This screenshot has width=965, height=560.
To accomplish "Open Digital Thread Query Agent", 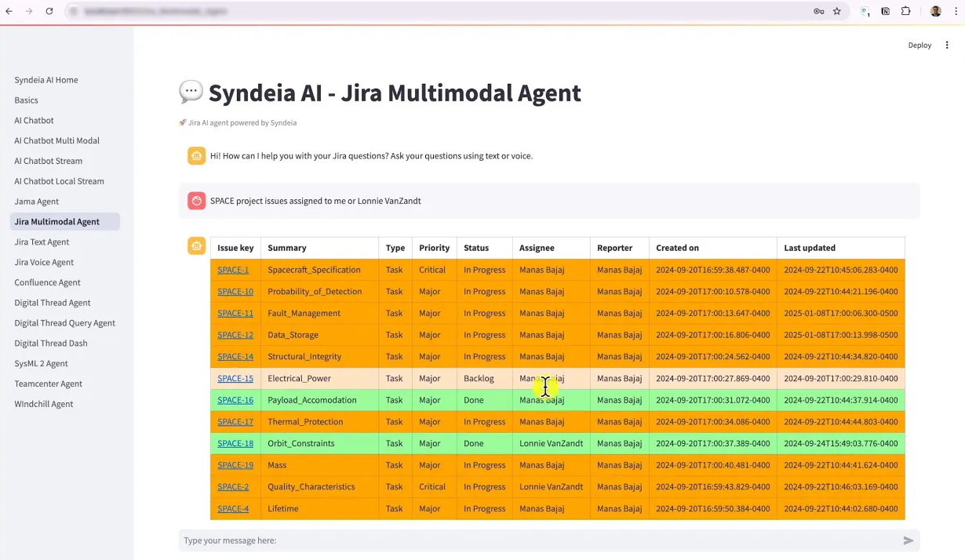I will tap(65, 323).
